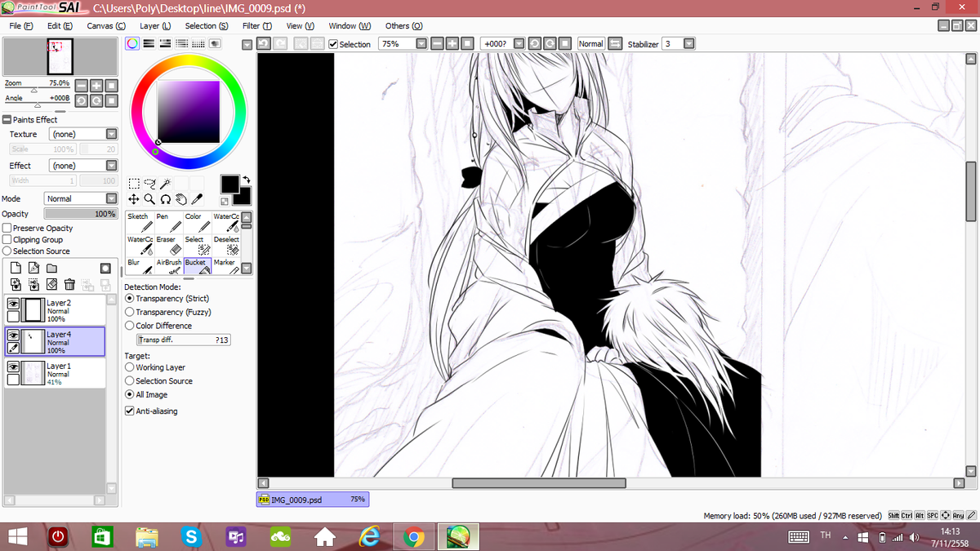Expand the dropdown arrow beside color panel icons
This screenshot has height=551, width=980.
click(x=247, y=44)
